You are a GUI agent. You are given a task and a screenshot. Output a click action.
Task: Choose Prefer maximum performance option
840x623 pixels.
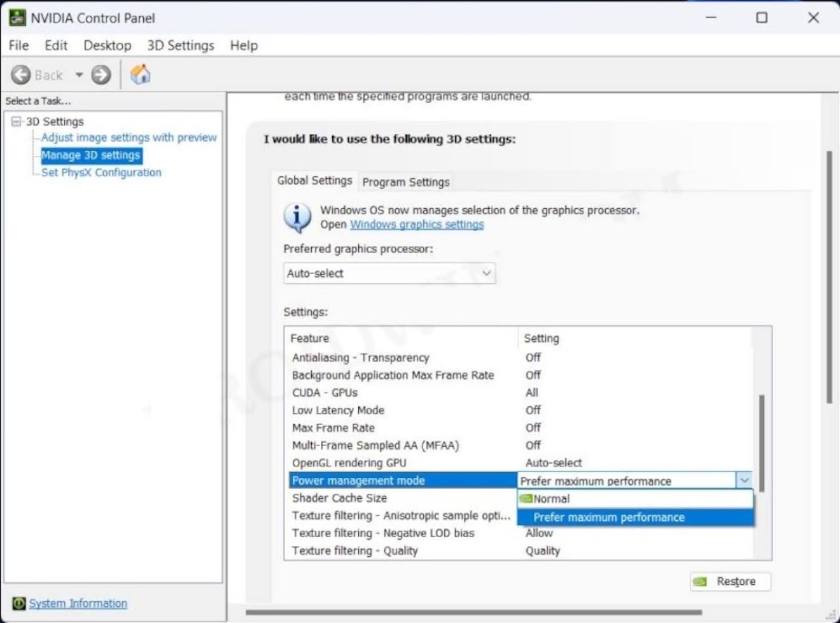pyautogui.click(x=635, y=517)
